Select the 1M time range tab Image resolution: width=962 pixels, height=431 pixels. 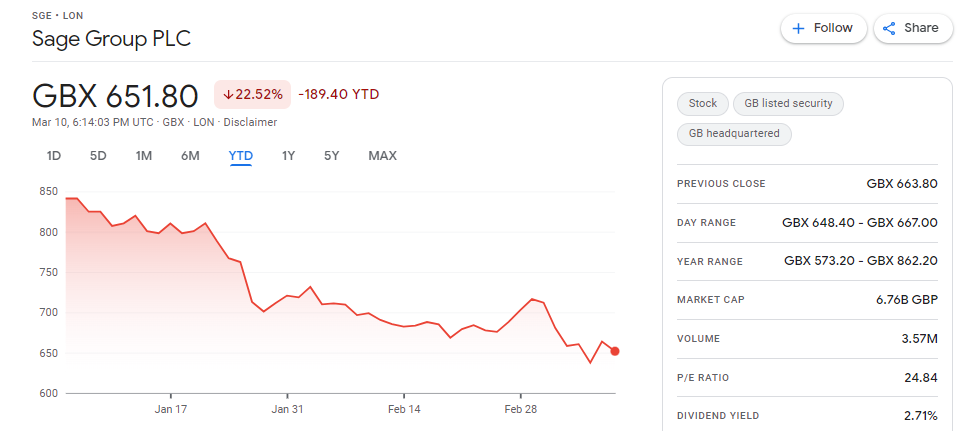[x=144, y=156]
